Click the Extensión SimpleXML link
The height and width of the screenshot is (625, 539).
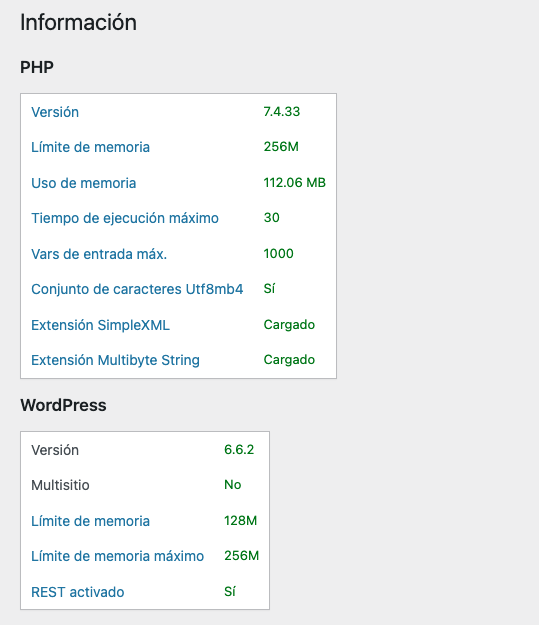click(100, 325)
